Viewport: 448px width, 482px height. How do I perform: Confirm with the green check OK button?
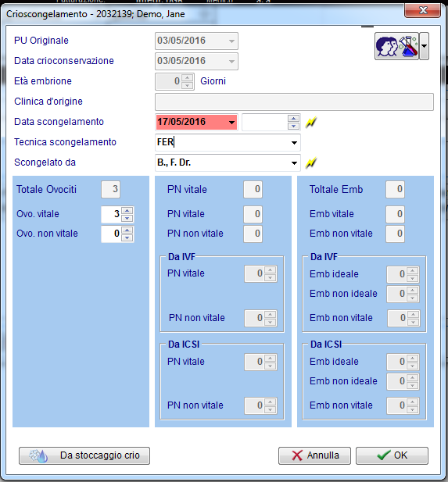pyautogui.click(x=392, y=455)
